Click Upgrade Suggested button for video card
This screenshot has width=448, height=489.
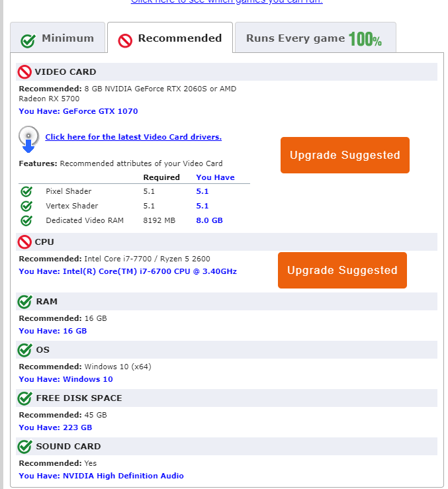(x=345, y=155)
